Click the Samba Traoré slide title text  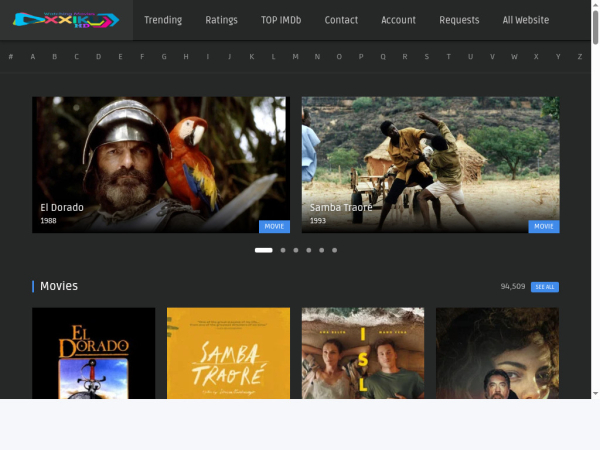(x=341, y=207)
